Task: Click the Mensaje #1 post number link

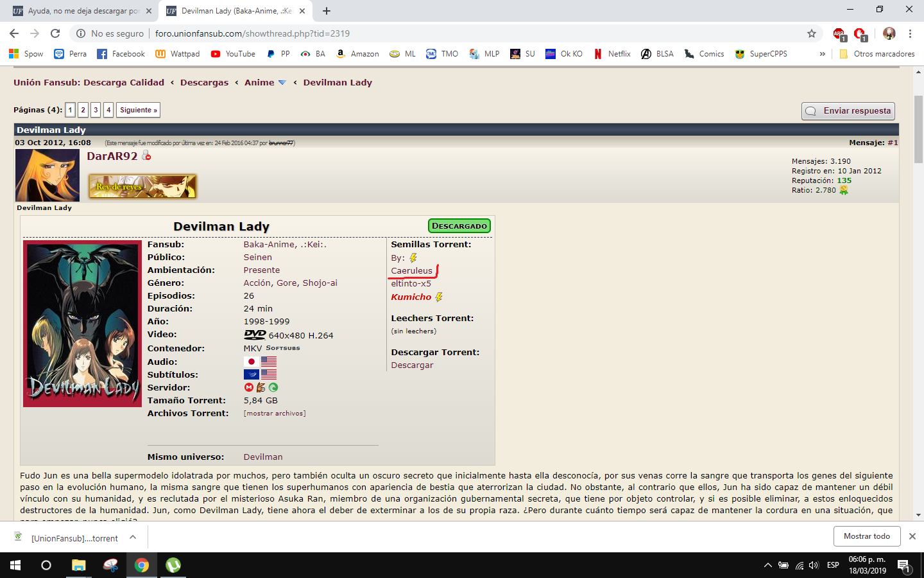Action: pos(893,143)
